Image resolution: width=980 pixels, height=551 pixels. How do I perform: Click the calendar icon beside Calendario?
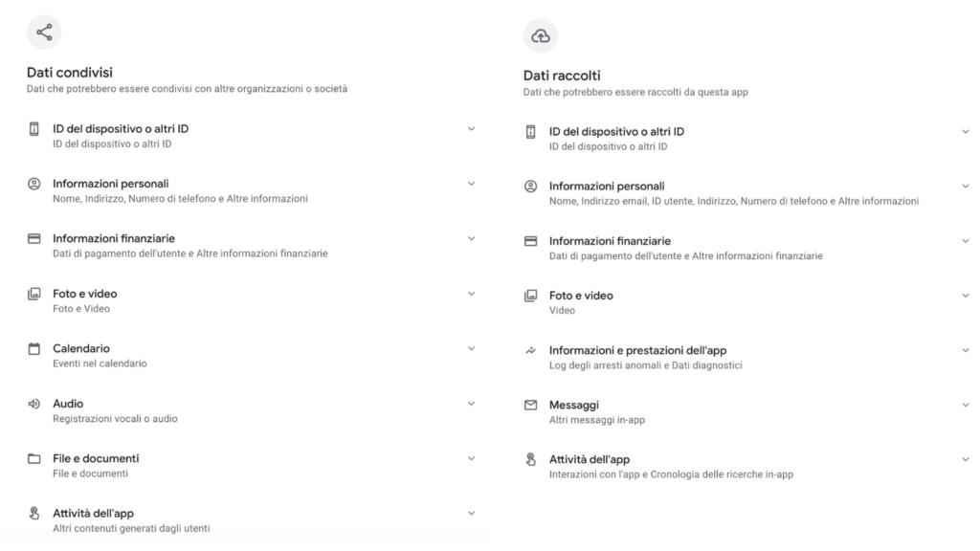34,349
